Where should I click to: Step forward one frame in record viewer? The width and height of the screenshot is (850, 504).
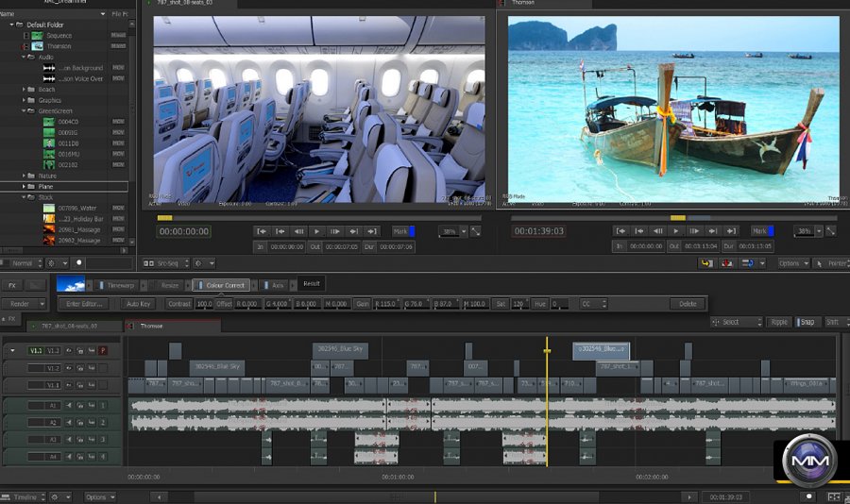[x=694, y=231]
